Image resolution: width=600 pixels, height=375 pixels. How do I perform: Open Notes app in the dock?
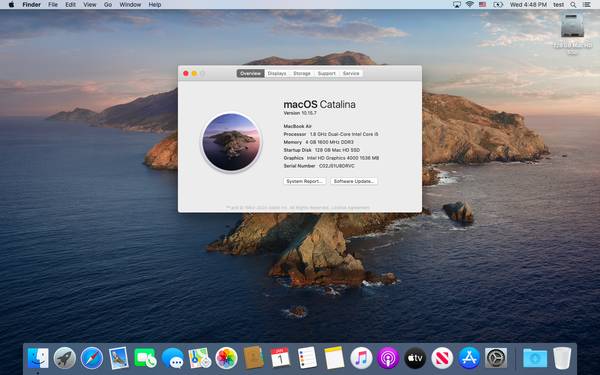click(x=334, y=358)
